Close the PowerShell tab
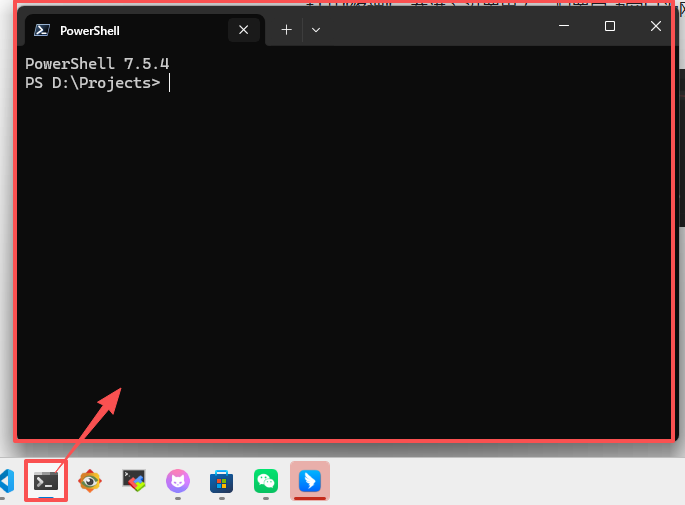Image resolution: width=685 pixels, height=505 pixels. point(244,30)
